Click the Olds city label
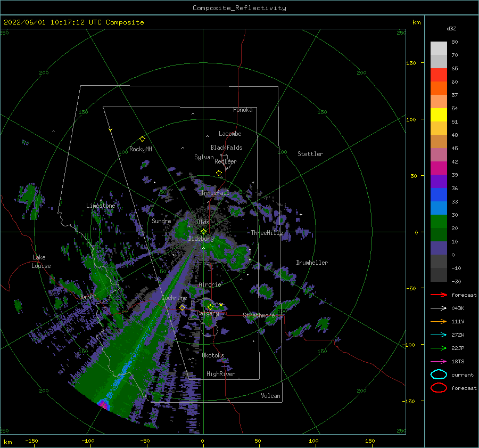Image resolution: width=479 pixels, height=448 pixels. pyautogui.click(x=203, y=222)
